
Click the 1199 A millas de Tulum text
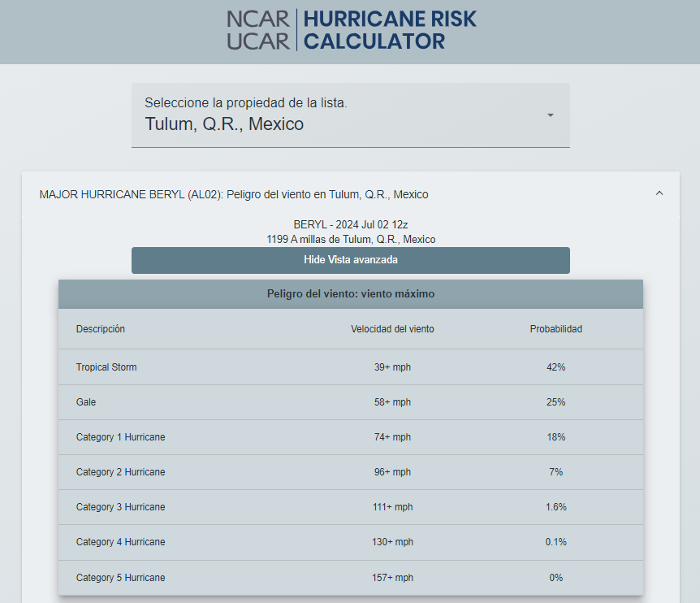[351, 240]
